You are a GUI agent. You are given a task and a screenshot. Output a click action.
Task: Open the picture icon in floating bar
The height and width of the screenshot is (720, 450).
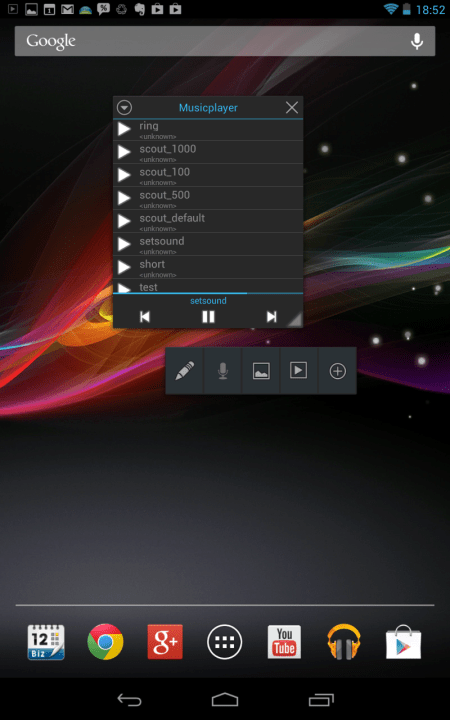tap(261, 371)
